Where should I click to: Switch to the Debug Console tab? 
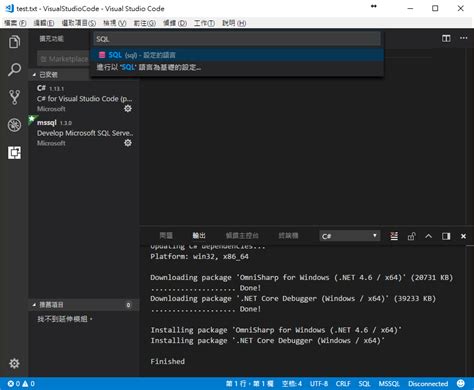coord(242,236)
